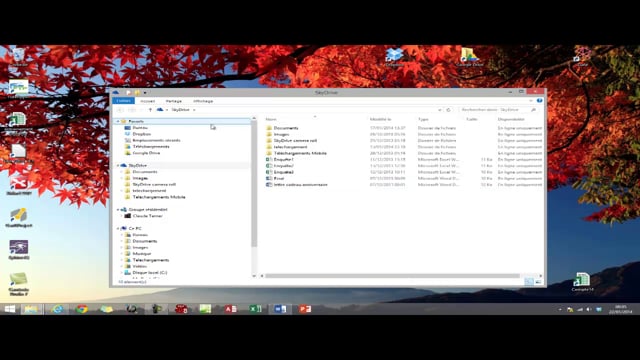This screenshot has height=360, width=640.
Task: Select the lettre cadeau anniversaire Word file
Action: pos(300,184)
